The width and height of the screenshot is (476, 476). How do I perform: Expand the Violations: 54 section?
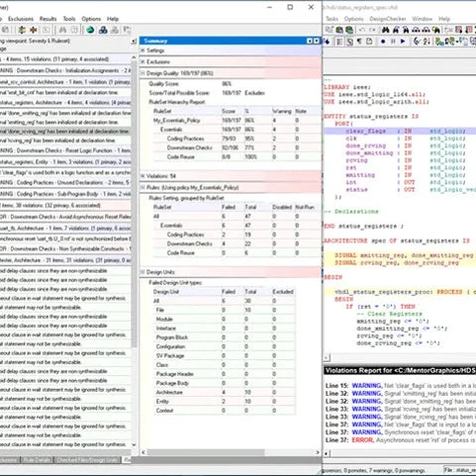click(143, 176)
